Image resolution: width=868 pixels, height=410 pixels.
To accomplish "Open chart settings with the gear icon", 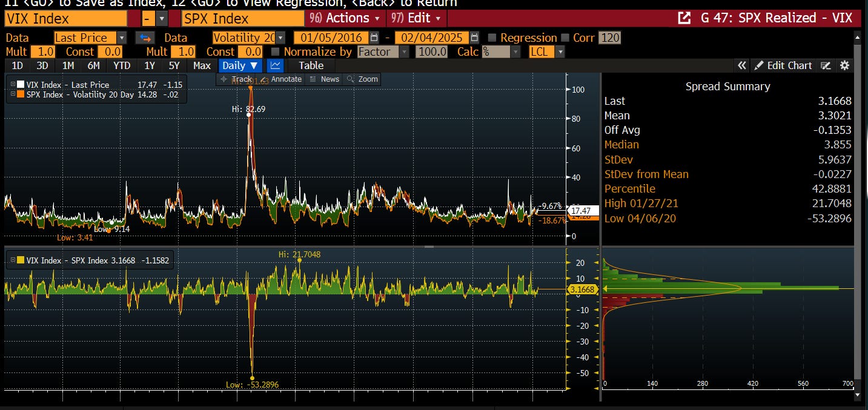I will pos(845,65).
